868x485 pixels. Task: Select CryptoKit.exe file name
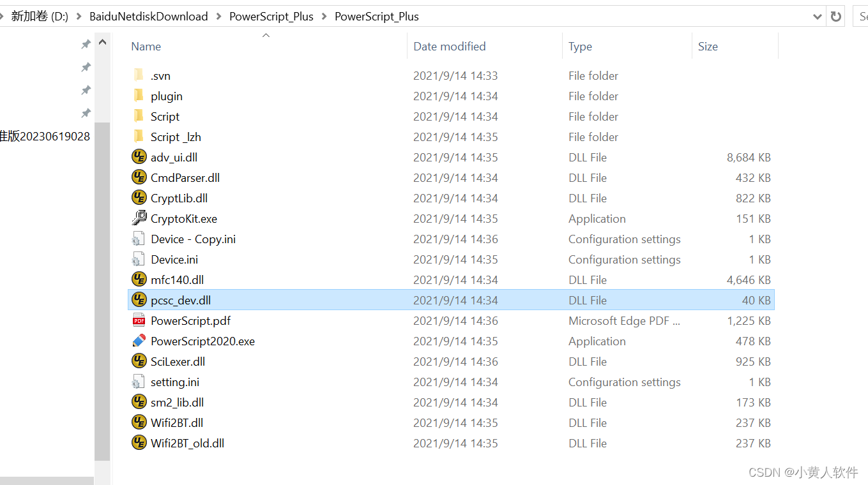point(184,219)
